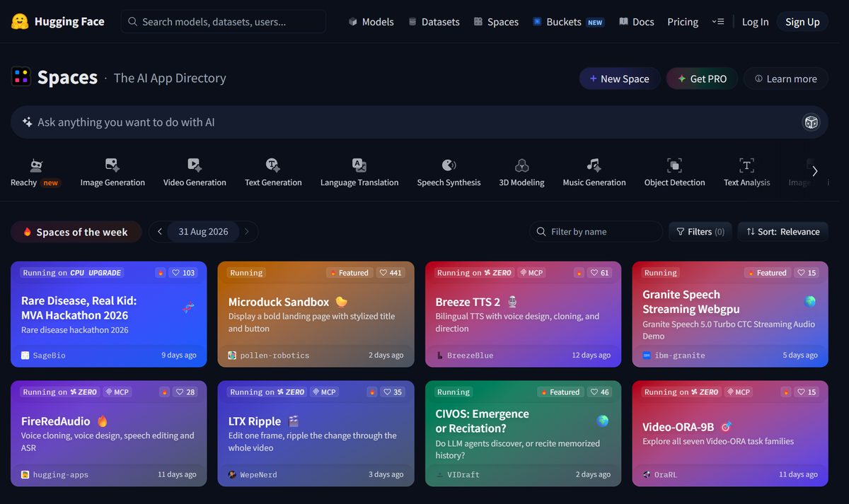Choose the Language Translation category icon

click(x=359, y=165)
